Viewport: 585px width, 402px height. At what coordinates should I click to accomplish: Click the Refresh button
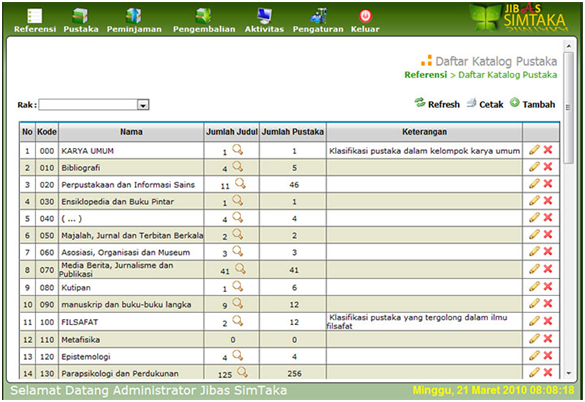437,104
